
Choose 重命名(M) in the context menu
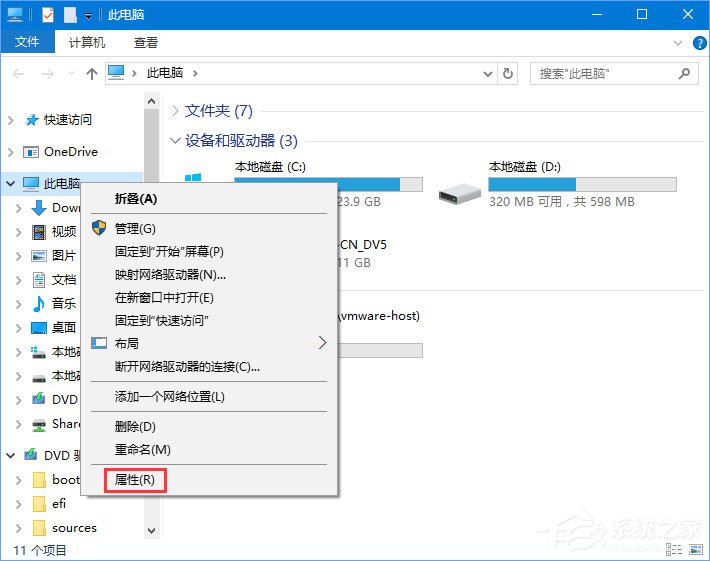click(208, 450)
